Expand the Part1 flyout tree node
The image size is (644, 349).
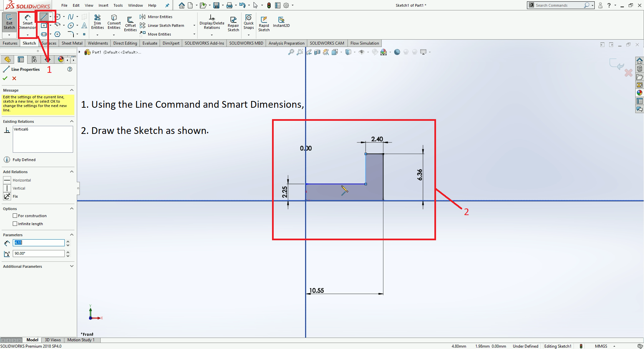coord(79,52)
